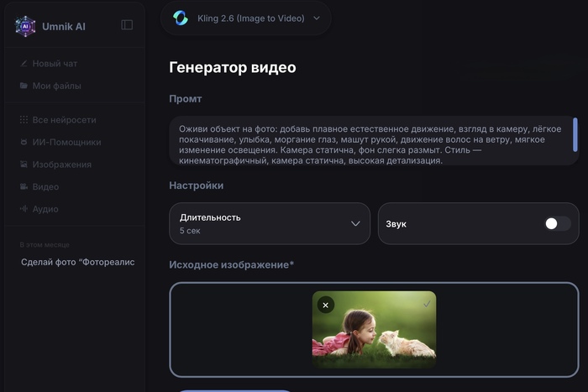The height and width of the screenshot is (392, 588).
Task: Select Аудио in the sidebar menu
Action: click(45, 209)
